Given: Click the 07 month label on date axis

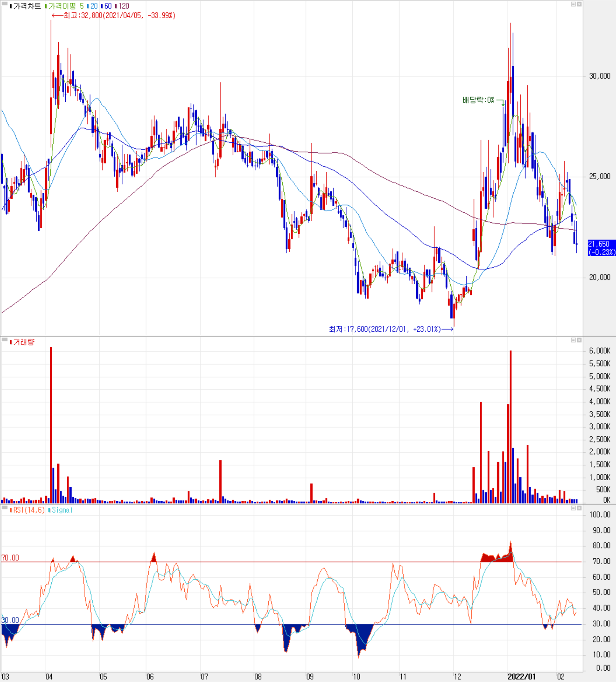Looking at the screenshot, I should 204,677.
